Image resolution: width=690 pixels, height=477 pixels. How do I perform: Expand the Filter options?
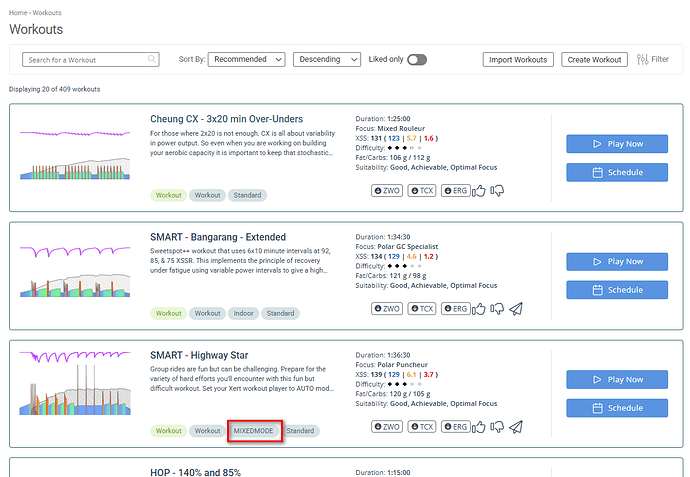(652, 60)
